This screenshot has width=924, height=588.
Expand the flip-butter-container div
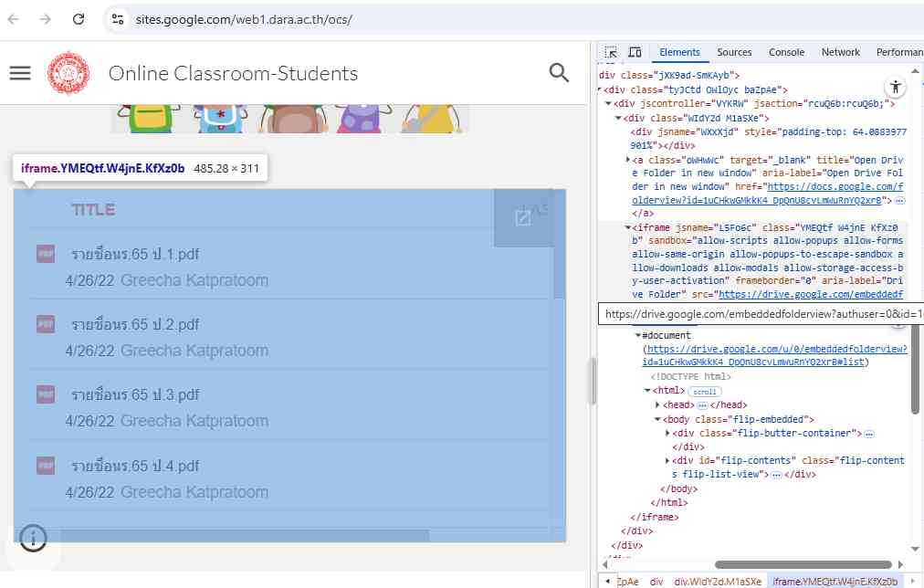(x=668, y=433)
